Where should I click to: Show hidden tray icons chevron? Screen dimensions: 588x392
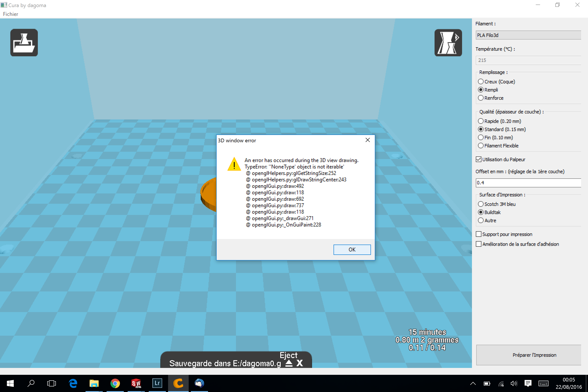click(x=473, y=383)
